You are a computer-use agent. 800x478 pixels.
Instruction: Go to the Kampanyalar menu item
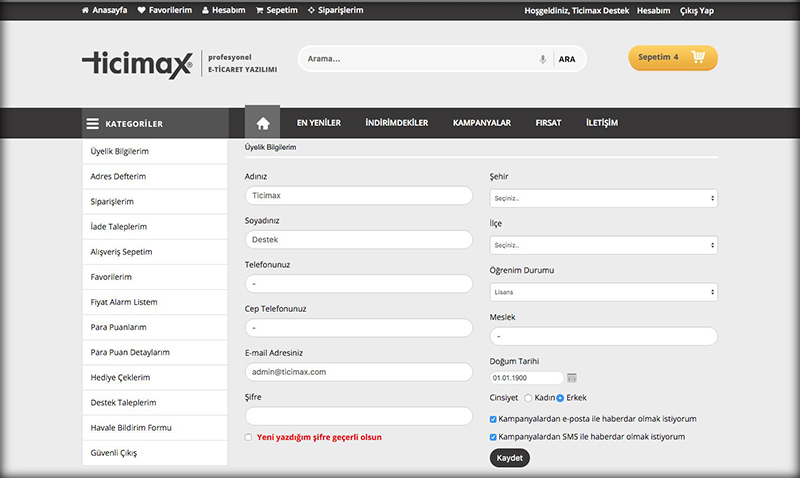pyautogui.click(x=481, y=123)
